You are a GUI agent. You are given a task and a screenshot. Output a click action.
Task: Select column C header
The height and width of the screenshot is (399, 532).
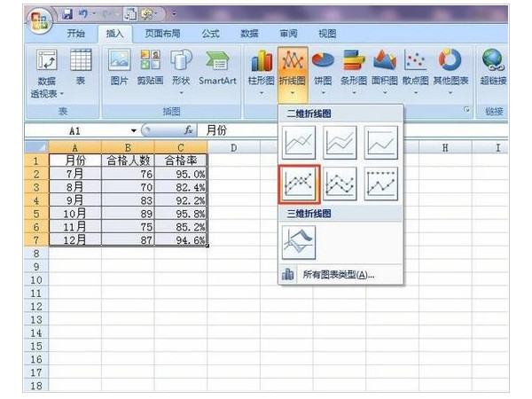(181, 147)
